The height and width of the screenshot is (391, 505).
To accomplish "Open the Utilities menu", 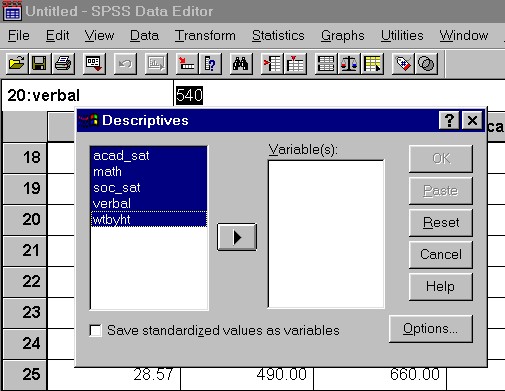I will 402,35.
